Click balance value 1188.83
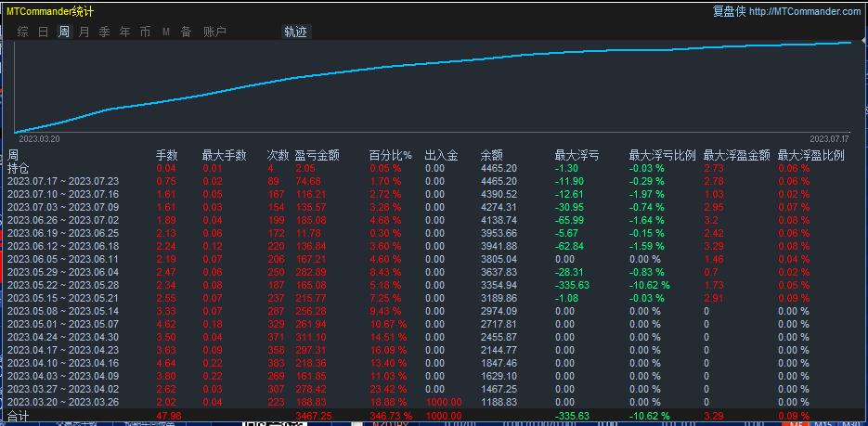 (x=499, y=402)
